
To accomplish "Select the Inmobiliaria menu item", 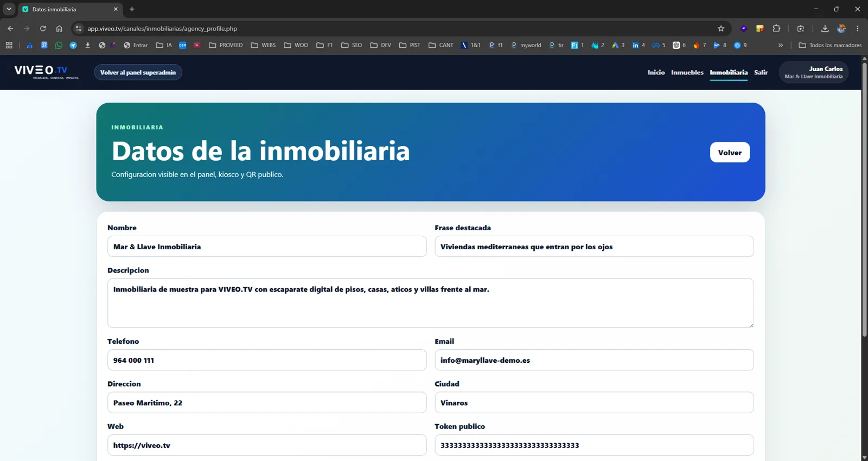I will click(729, 72).
